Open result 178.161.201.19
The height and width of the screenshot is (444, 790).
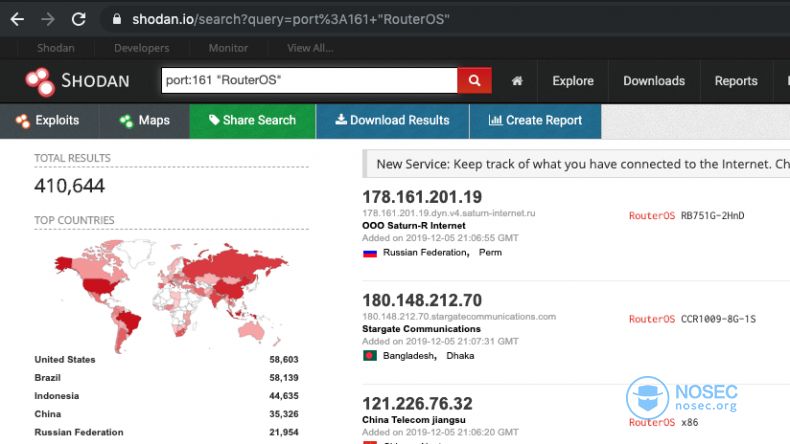tap(422, 197)
